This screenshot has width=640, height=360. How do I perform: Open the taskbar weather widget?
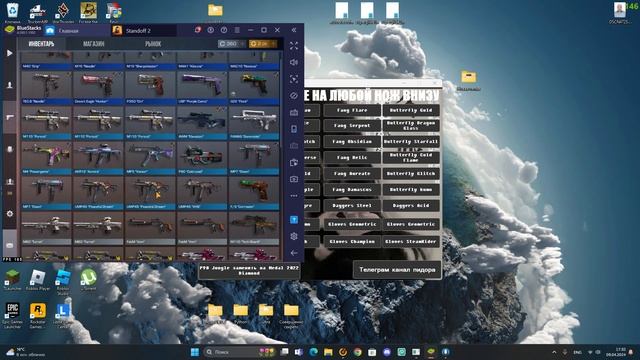pos(24,352)
